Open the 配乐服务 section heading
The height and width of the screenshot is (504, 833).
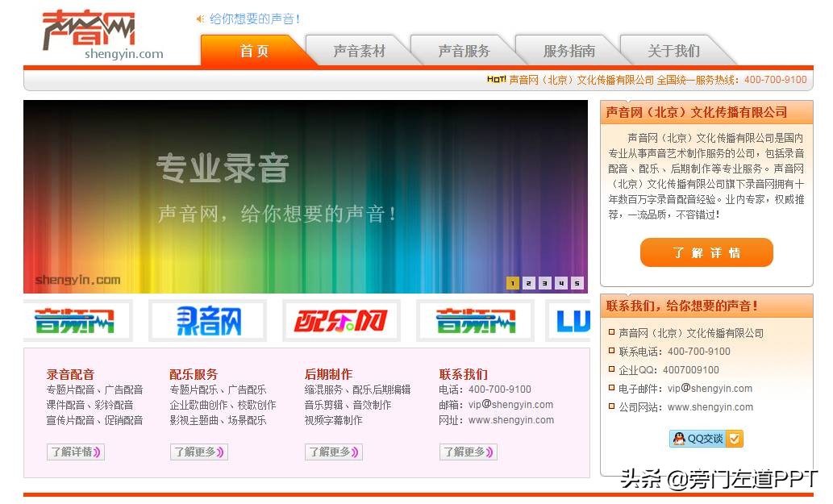pyautogui.click(x=194, y=374)
